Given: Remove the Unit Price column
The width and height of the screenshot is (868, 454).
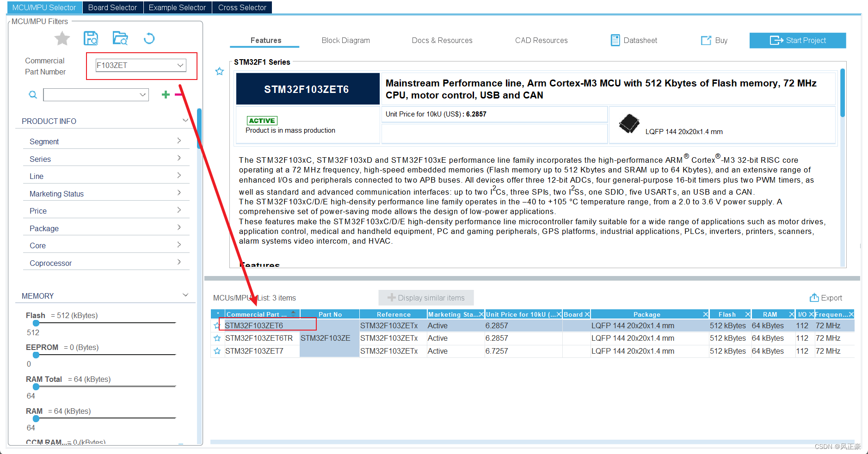Looking at the screenshot, I should (x=559, y=314).
